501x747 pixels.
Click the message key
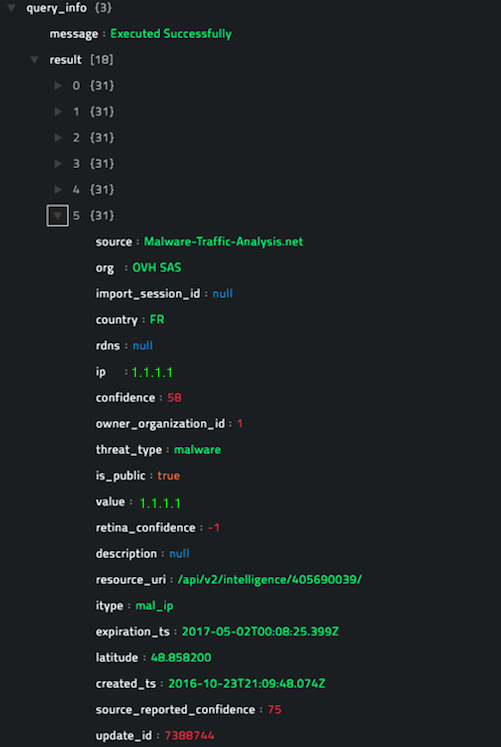coord(74,34)
